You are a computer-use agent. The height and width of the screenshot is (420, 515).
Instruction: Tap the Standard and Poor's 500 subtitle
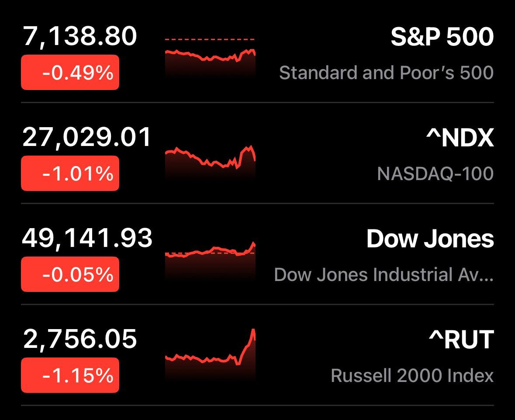click(386, 73)
